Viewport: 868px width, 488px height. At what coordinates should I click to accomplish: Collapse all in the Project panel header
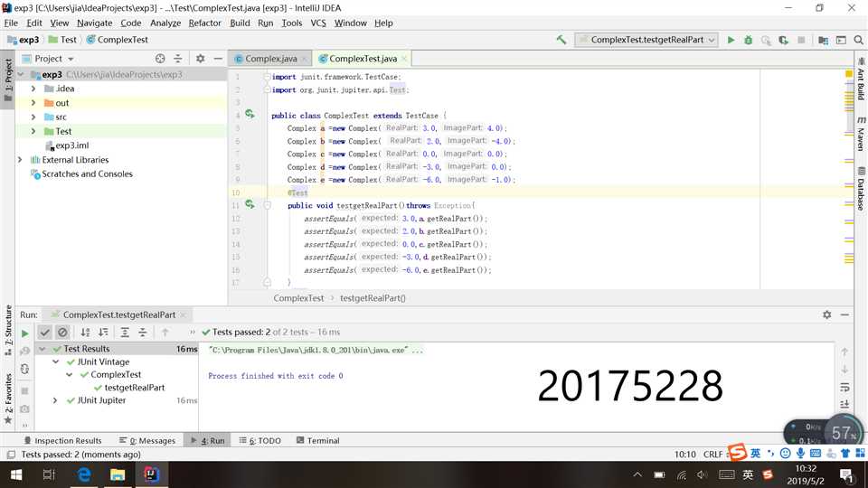(x=178, y=58)
